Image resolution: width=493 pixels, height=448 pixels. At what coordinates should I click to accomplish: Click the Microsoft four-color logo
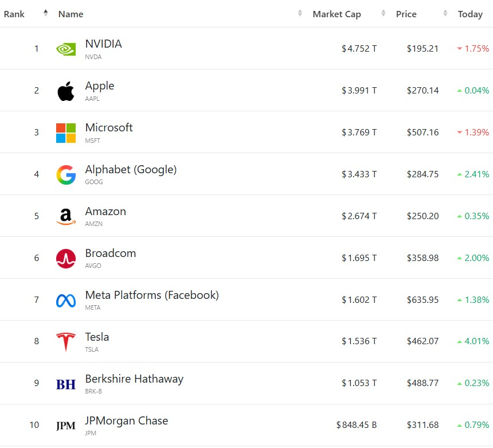66,133
